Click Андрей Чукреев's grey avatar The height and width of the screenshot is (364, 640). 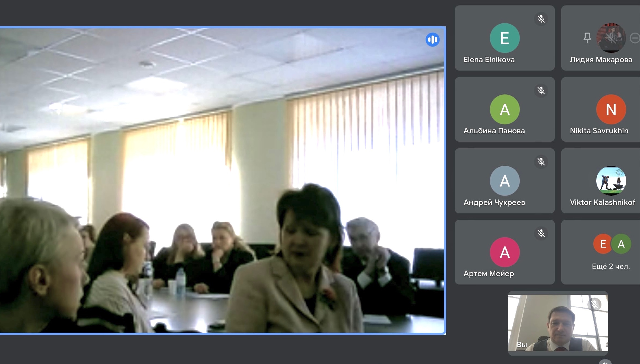(x=505, y=181)
